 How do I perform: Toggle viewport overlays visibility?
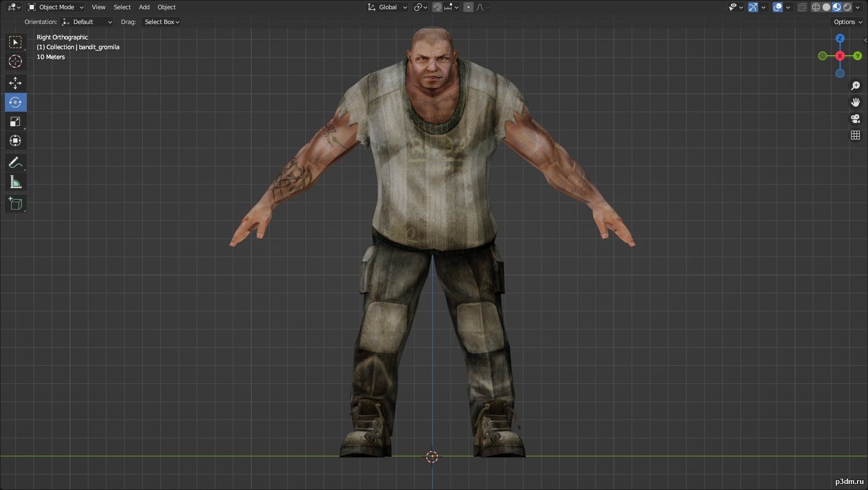(778, 7)
